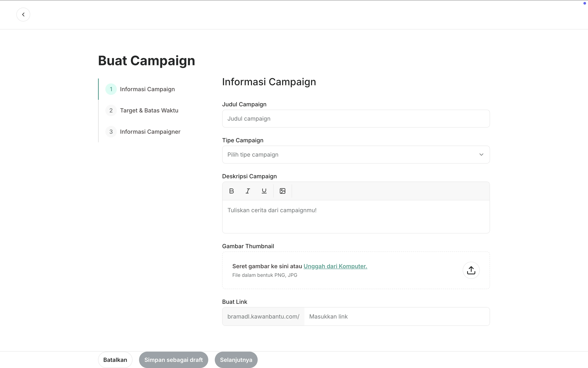Click the Gambar Thumbnail label
The image size is (588, 368).
248,246
